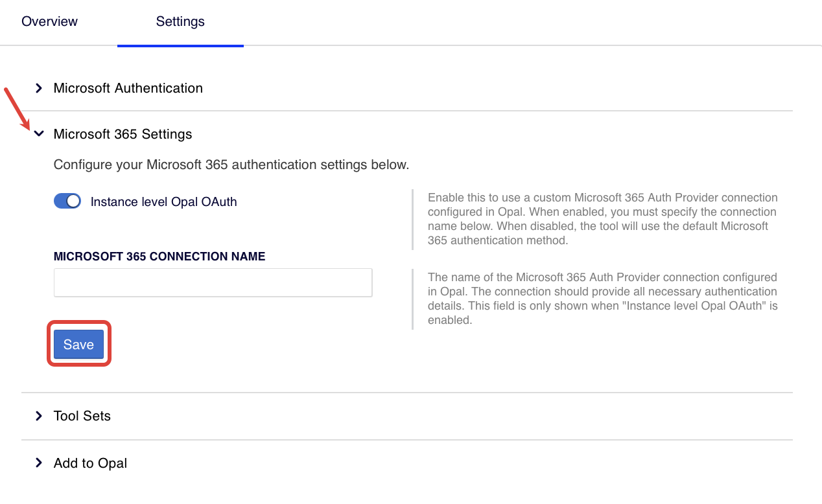Click the 'Enable this to use a custom' help text
This screenshot has height=504, width=822.
click(602, 219)
